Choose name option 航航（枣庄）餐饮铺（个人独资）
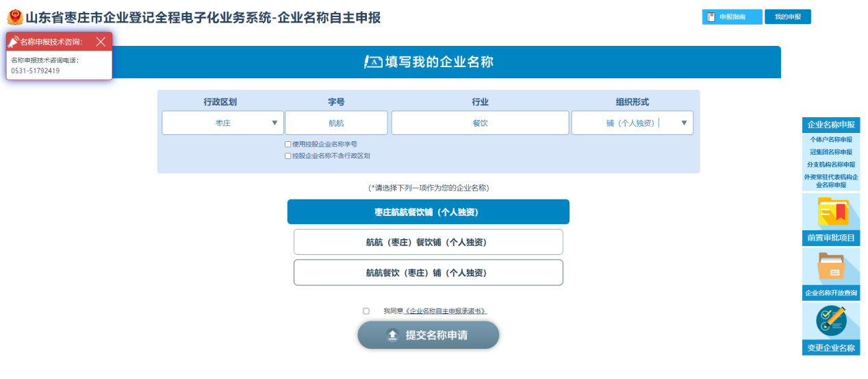The image size is (868, 379). 428,242
